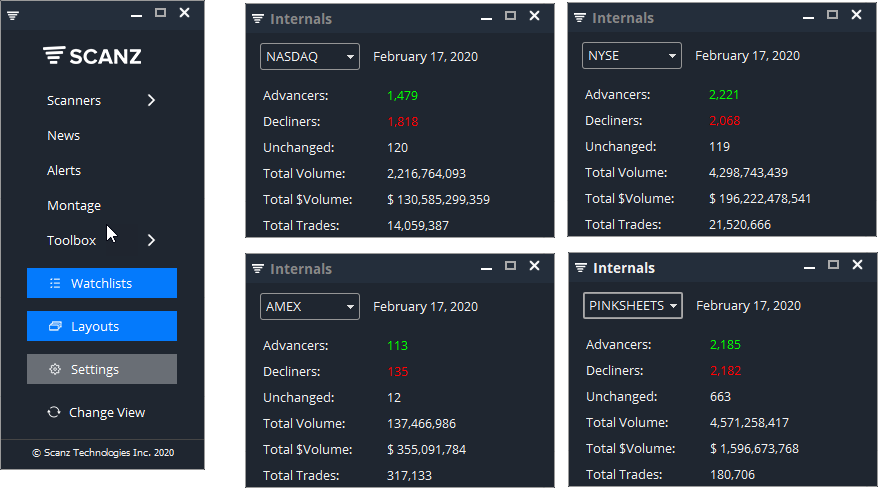Minimize the PINKSHEETS Internals window
The height and width of the screenshot is (489, 879).
pyautogui.click(x=809, y=268)
